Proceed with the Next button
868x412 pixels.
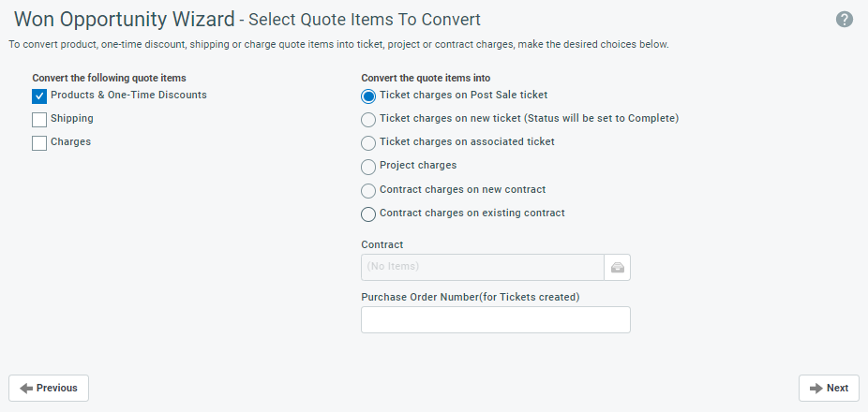coord(829,389)
